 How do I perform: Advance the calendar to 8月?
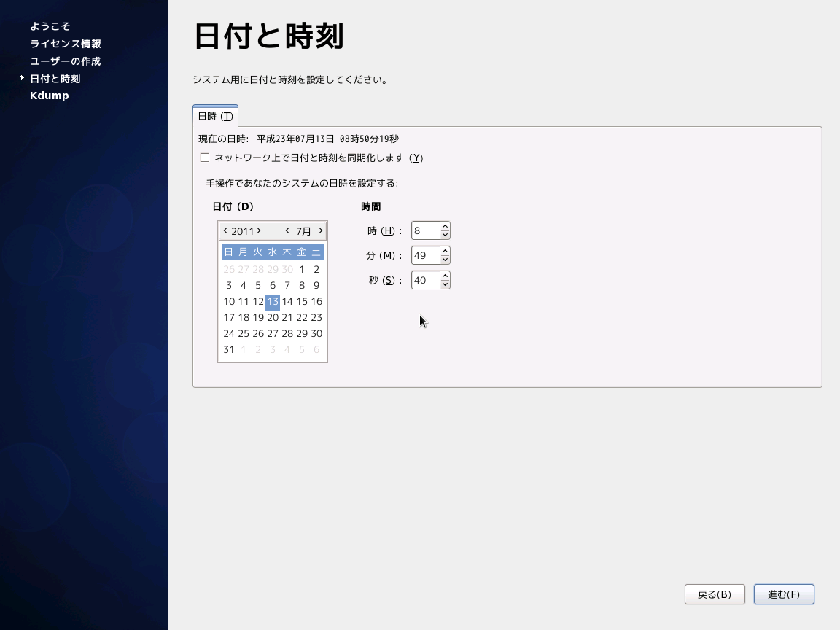[319, 230]
